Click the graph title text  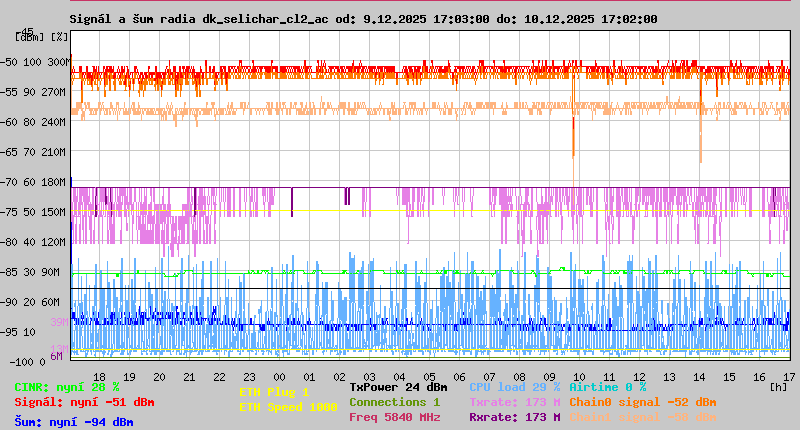(363, 19)
